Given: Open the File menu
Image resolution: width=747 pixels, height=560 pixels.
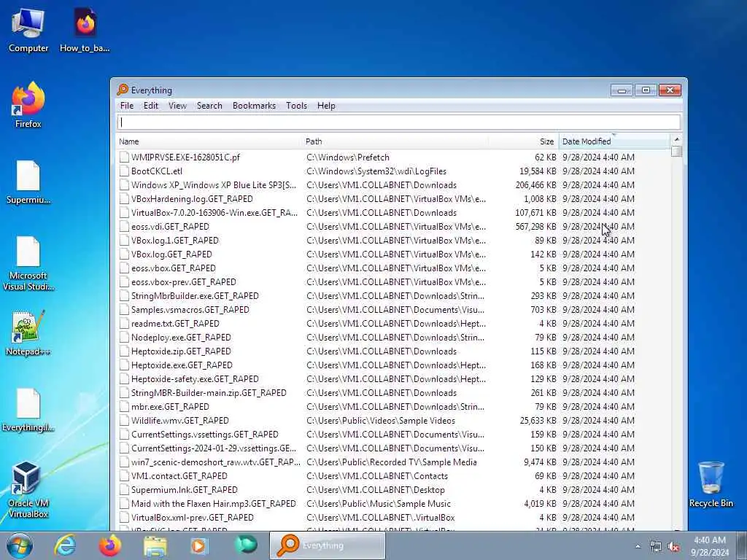Looking at the screenshot, I should pyautogui.click(x=127, y=106).
